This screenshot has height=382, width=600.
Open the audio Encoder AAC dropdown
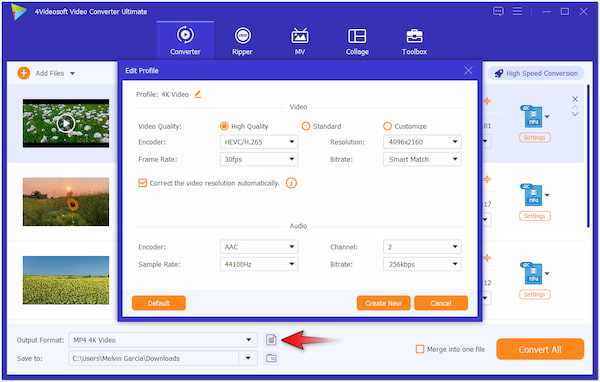(259, 247)
